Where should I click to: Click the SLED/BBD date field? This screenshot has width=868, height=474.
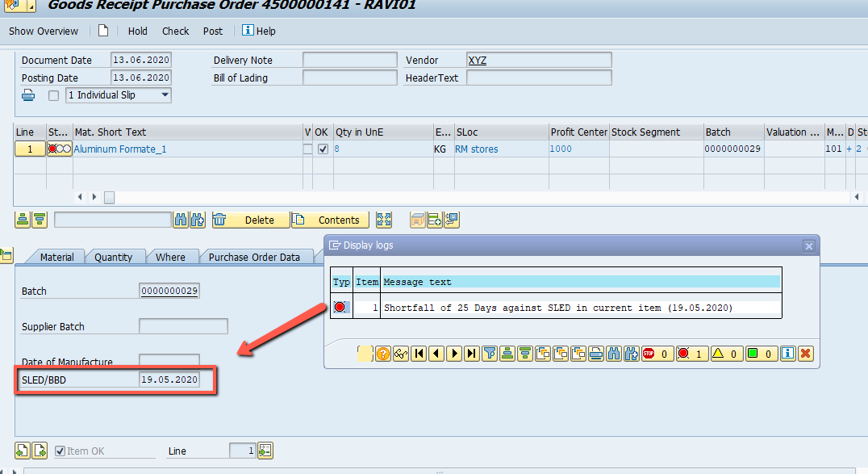pos(169,379)
